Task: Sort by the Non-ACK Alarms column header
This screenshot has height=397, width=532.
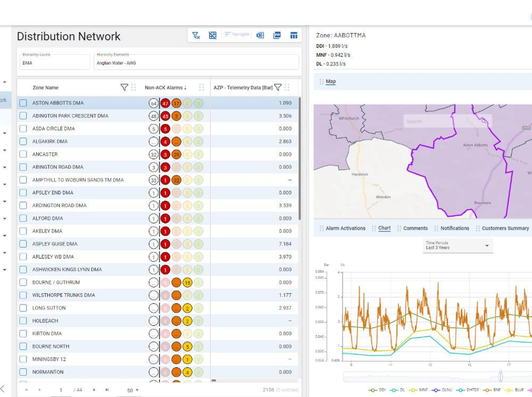Action: click(165, 88)
